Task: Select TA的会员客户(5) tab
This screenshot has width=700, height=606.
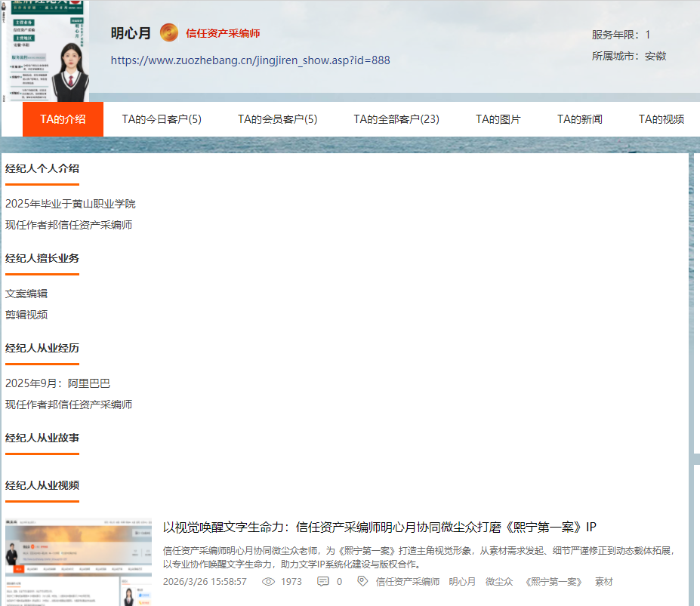Action: point(277,119)
